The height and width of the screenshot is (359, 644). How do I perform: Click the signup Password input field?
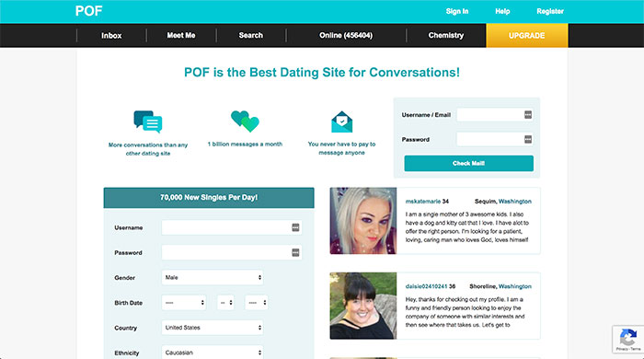232,252
